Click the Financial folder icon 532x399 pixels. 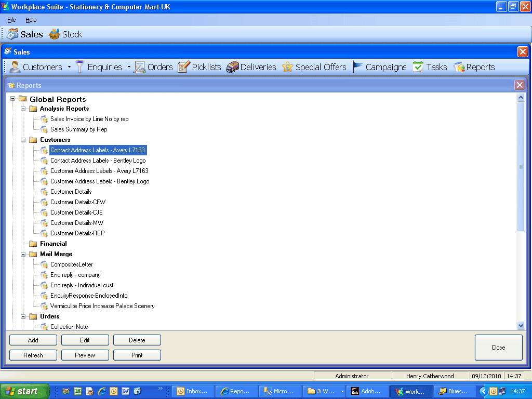[x=33, y=244]
